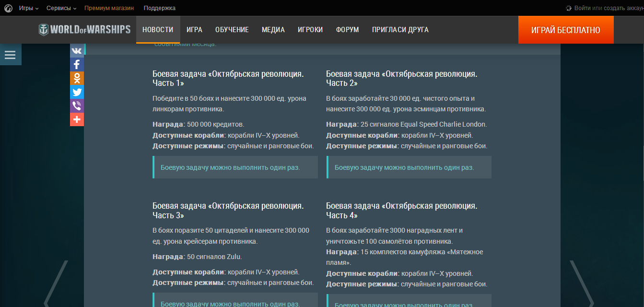Open the hamburger side menu
The height and width of the screenshot is (307, 644).
[x=10, y=55]
